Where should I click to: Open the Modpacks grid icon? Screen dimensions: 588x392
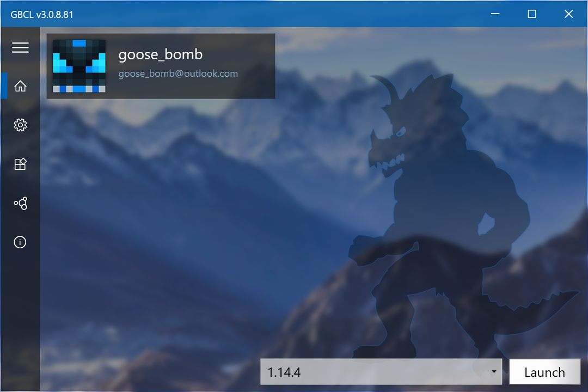(20, 164)
